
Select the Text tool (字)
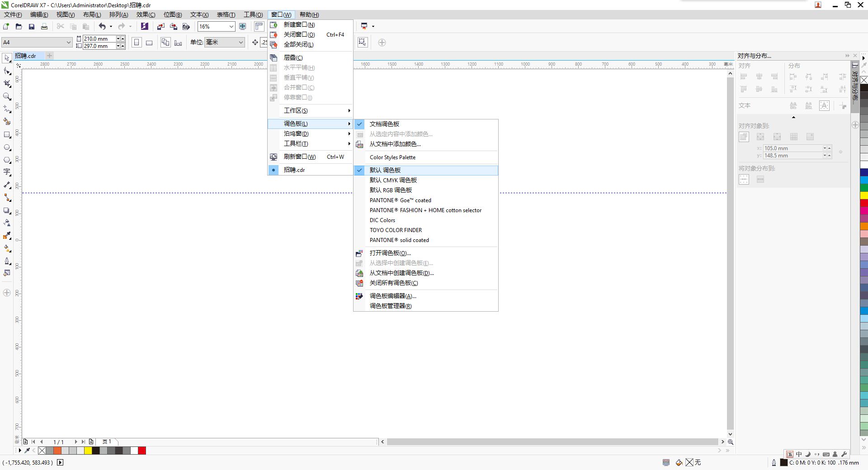pos(7,172)
